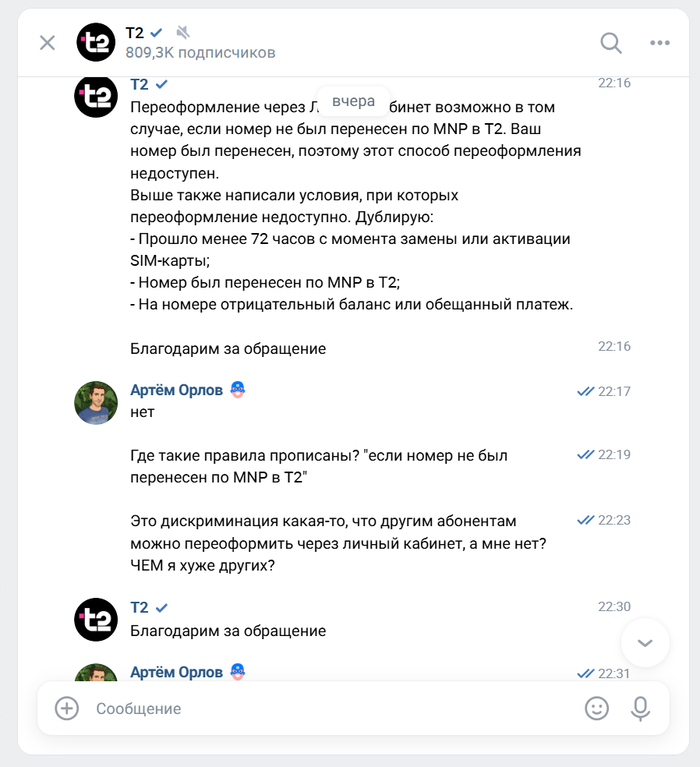Click the T2 channel title in header
Screen dimensions: 700x767
134,33
